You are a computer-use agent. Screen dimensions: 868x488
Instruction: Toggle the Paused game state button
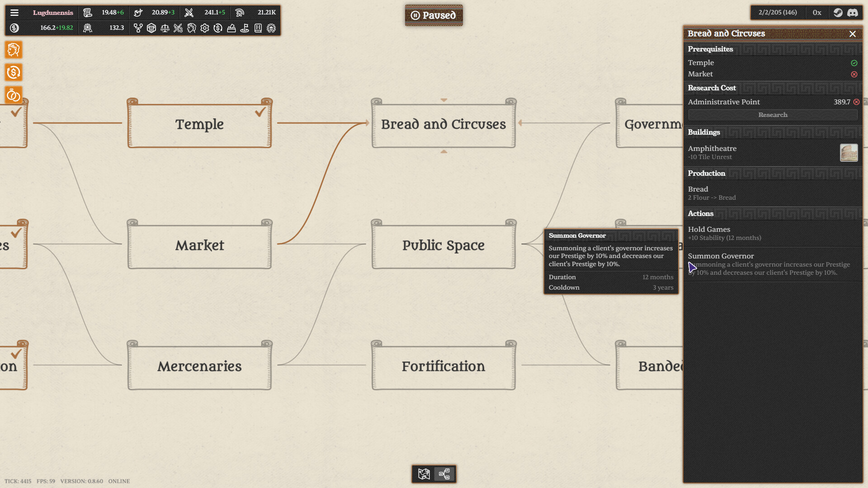pyautogui.click(x=434, y=15)
